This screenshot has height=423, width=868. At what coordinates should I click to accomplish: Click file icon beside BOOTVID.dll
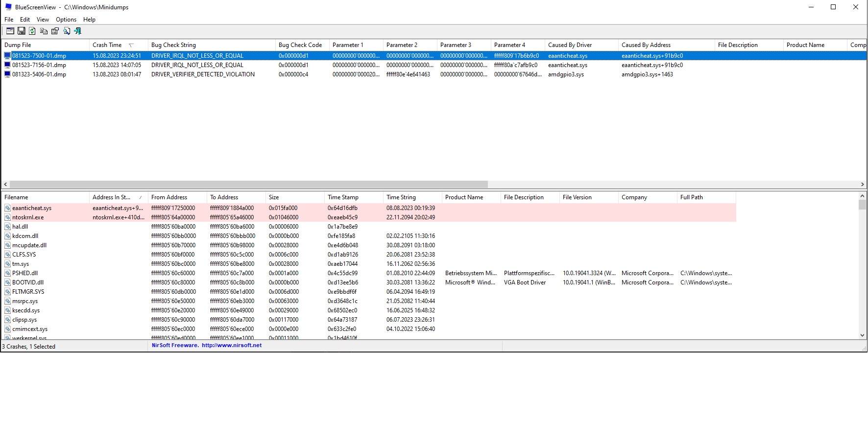pyautogui.click(x=7, y=282)
